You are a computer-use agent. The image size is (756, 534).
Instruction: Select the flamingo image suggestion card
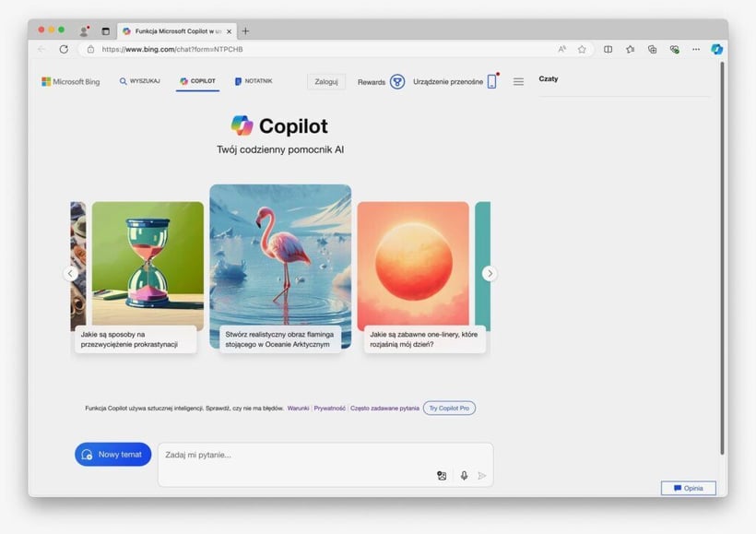pyautogui.click(x=280, y=268)
